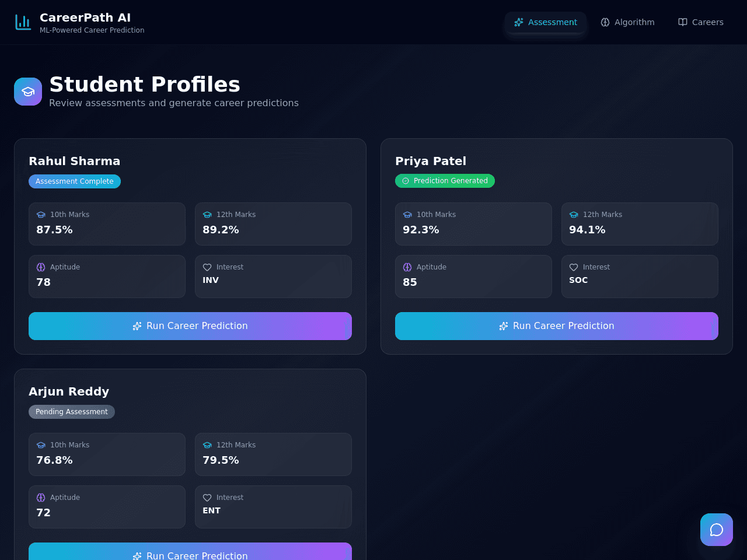Click the Pending Assessment badge

tap(72, 412)
